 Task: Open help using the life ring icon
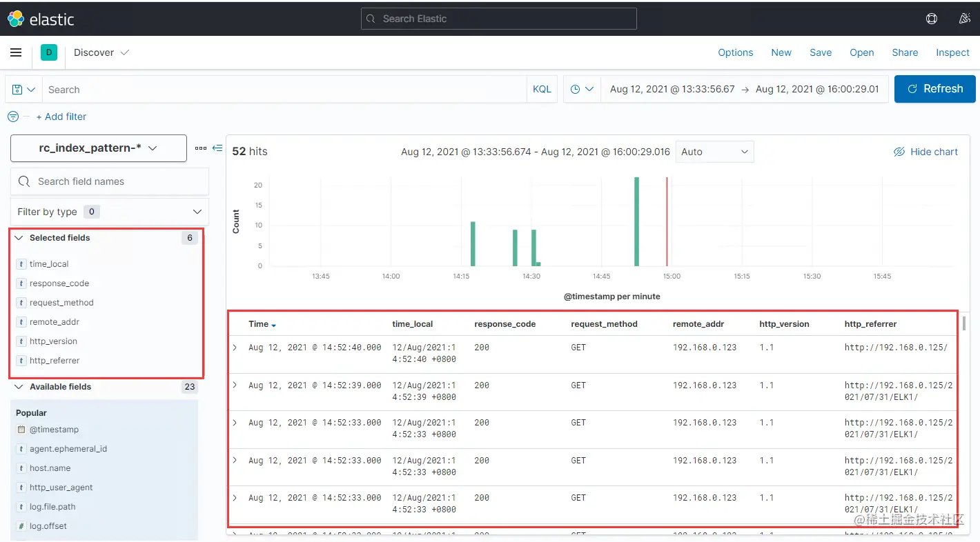tap(931, 19)
